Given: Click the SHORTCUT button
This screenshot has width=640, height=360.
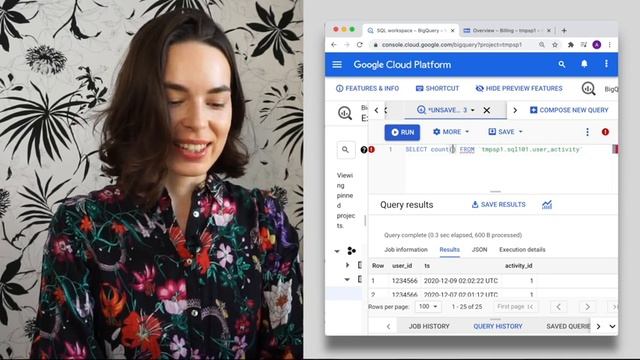Looking at the screenshot, I should 437,88.
